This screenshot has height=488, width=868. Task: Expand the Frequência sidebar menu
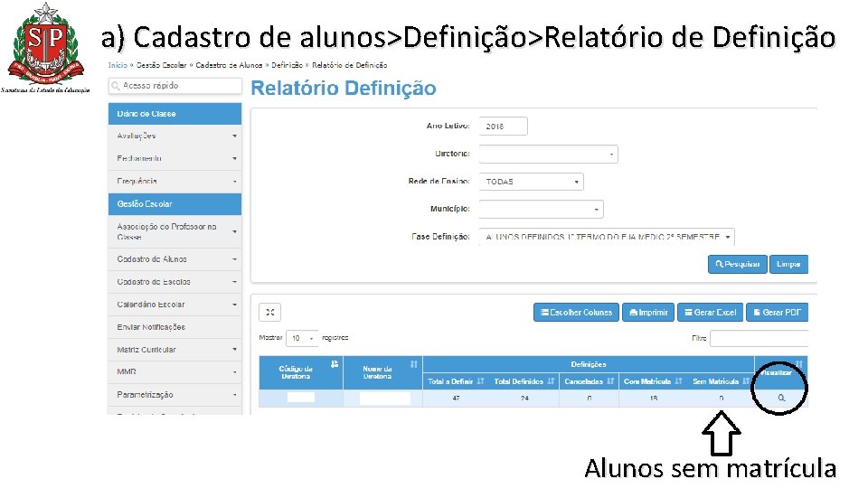tap(175, 181)
